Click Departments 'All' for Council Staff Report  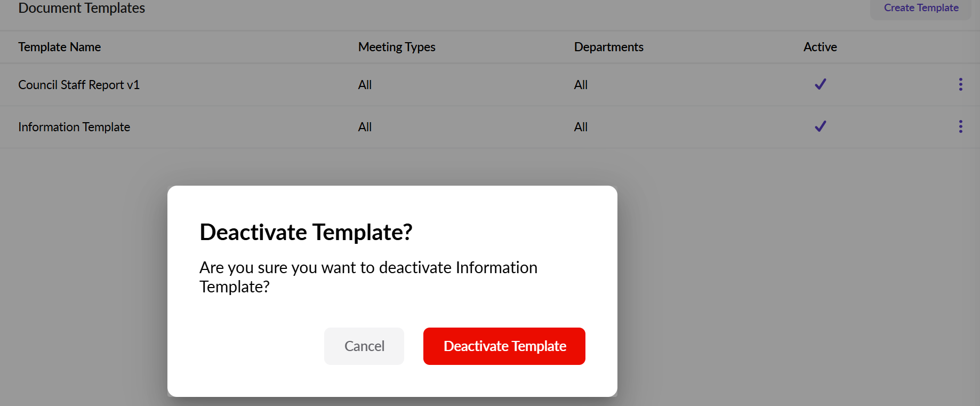581,85
